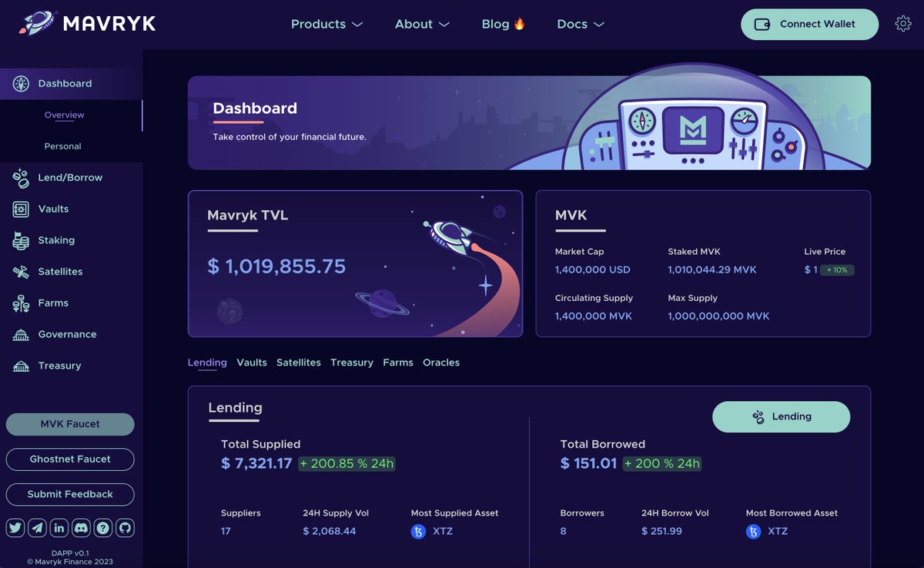
Task: Expand the Products dropdown
Action: (x=326, y=24)
